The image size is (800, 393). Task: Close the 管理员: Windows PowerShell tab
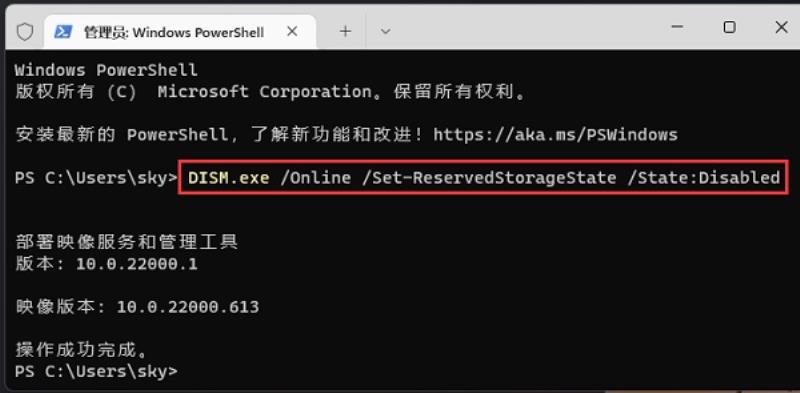[292, 32]
